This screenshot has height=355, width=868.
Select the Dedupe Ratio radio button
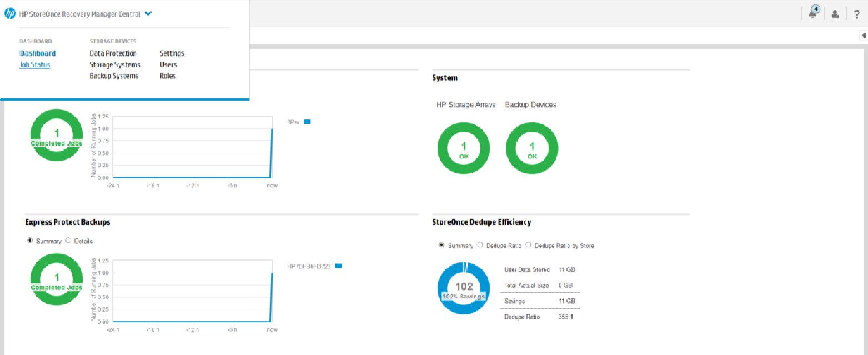pos(480,245)
